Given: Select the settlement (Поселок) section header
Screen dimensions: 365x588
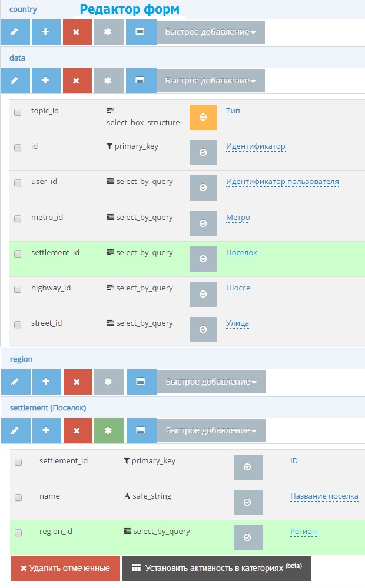Looking at the screenshot, I should tap(48, 407).
